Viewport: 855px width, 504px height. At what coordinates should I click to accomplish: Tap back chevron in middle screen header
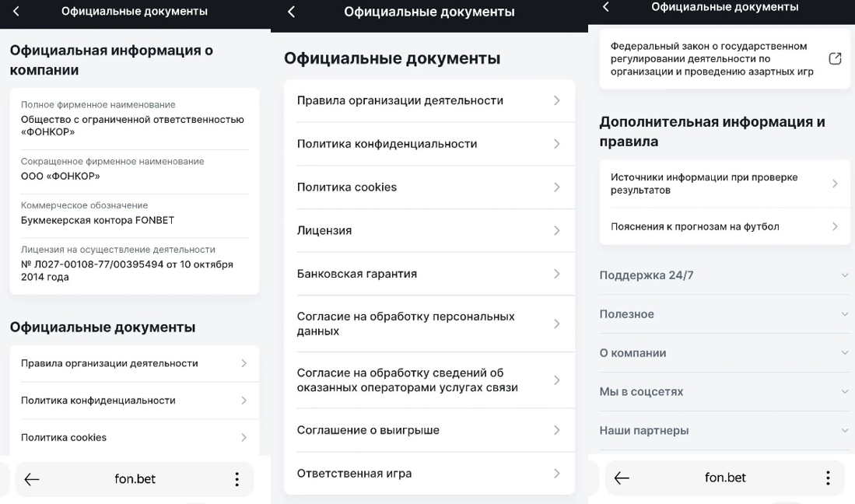point(291,12)
